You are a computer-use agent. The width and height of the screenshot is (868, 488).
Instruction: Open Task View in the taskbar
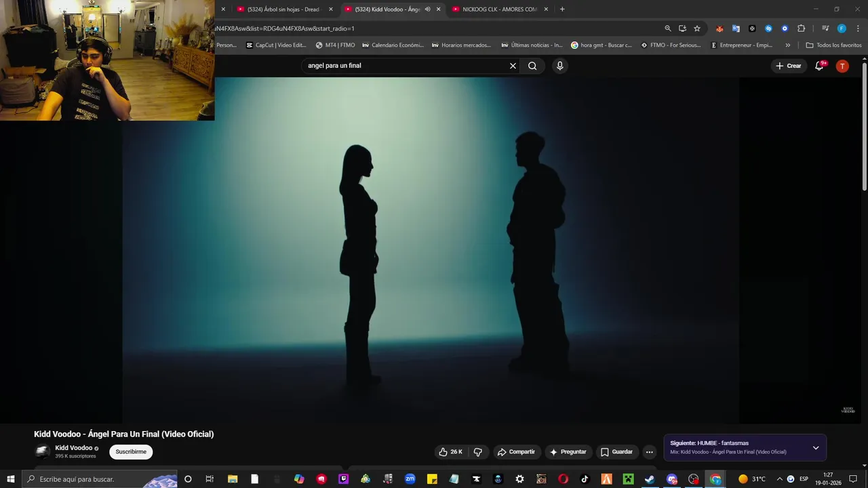click(210, 479)
